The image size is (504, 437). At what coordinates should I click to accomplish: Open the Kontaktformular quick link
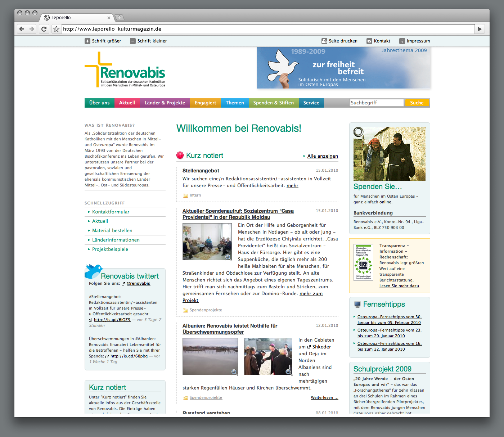(x=111, y=212)
